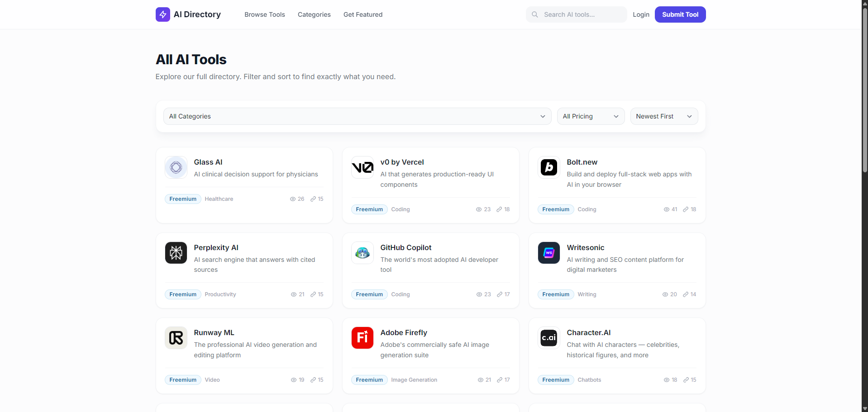This screenshot has width=868, height=412.
Task: Click the Freemium badge on Adobe Firefly card
Action: [x=369, y=380]
